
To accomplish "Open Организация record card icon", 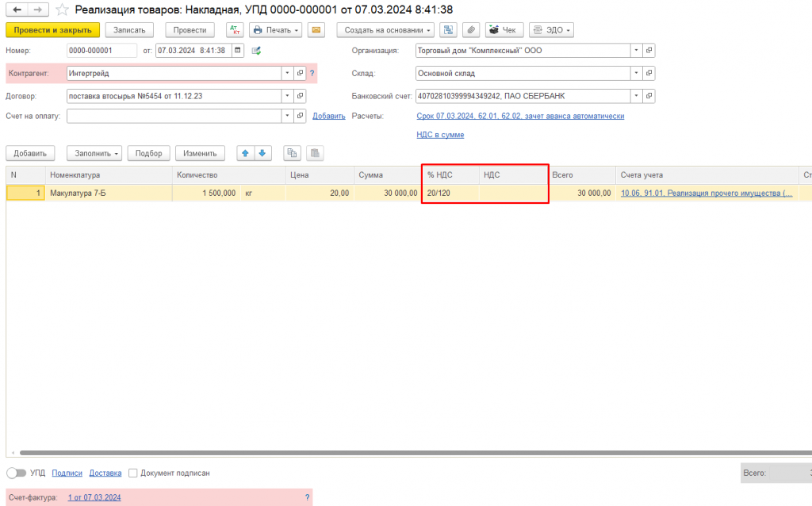I will tap(649, 50).
